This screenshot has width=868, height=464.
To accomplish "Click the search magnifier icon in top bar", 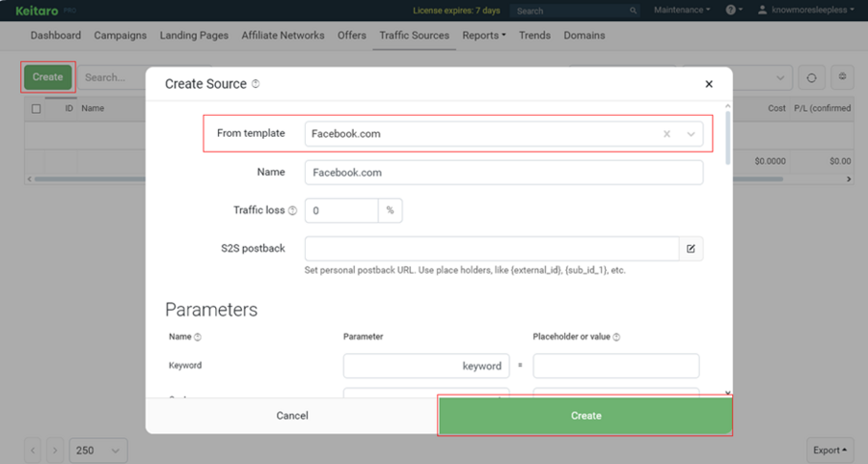I will click(633, 11).
